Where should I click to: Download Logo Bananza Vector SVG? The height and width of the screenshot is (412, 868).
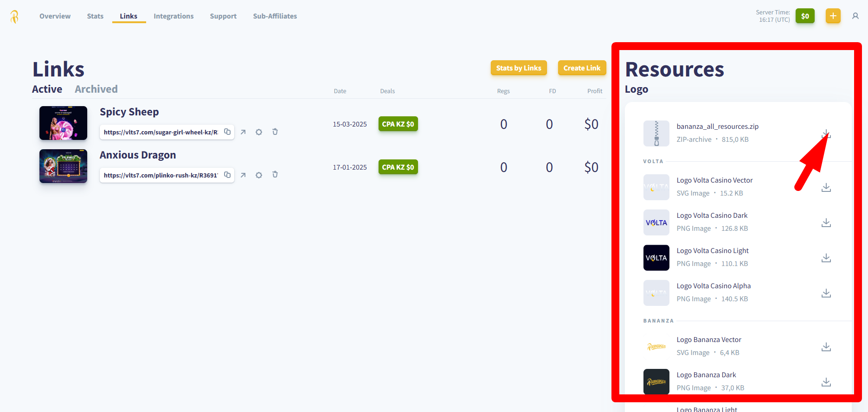(x=826, y=347)
